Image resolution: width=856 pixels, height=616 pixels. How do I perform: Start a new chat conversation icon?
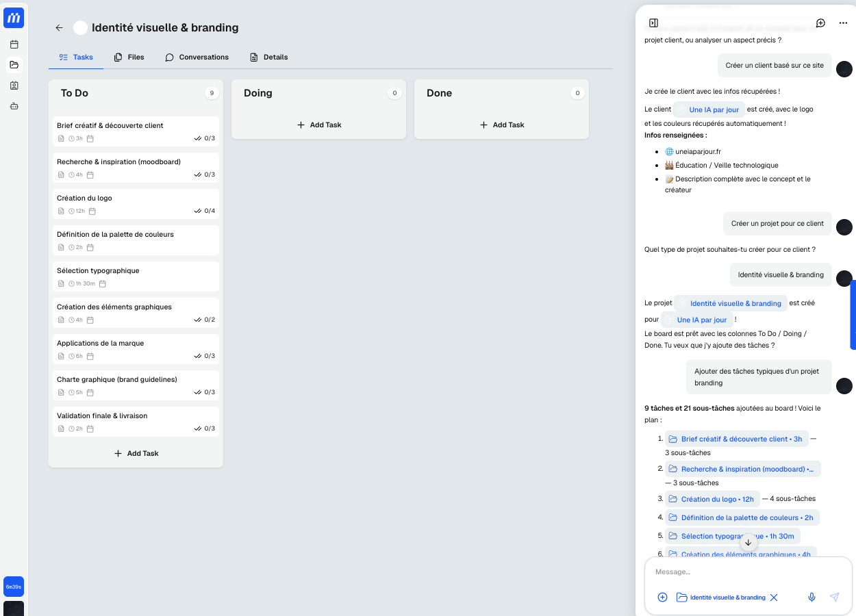[820, 23]
